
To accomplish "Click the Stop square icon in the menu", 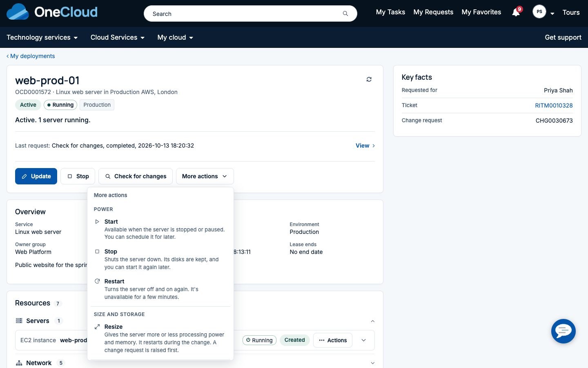I will point(97,251).
